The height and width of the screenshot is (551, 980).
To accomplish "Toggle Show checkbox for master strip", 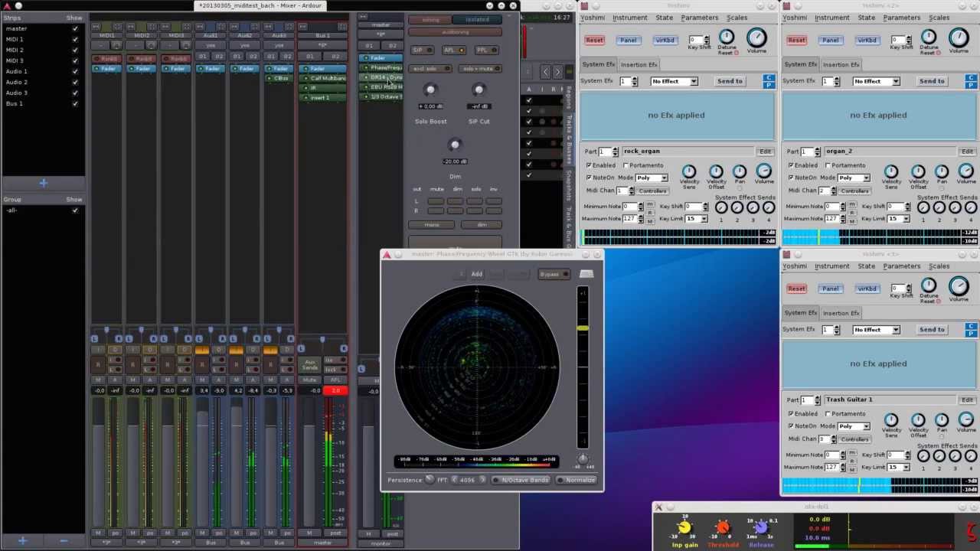I will click(x=75, y=28).
